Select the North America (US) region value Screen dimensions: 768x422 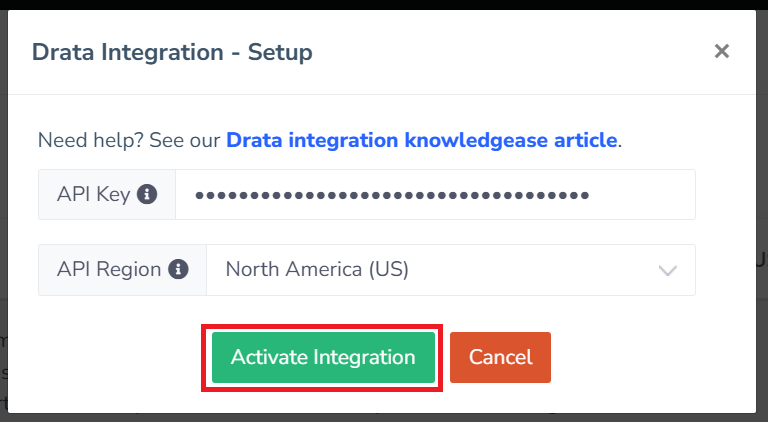[x=317, y=269]
